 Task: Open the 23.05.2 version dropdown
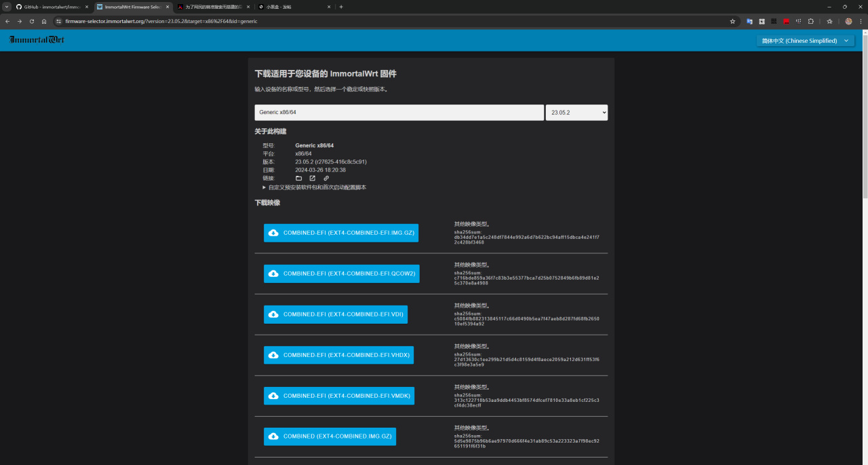point(576,112)
